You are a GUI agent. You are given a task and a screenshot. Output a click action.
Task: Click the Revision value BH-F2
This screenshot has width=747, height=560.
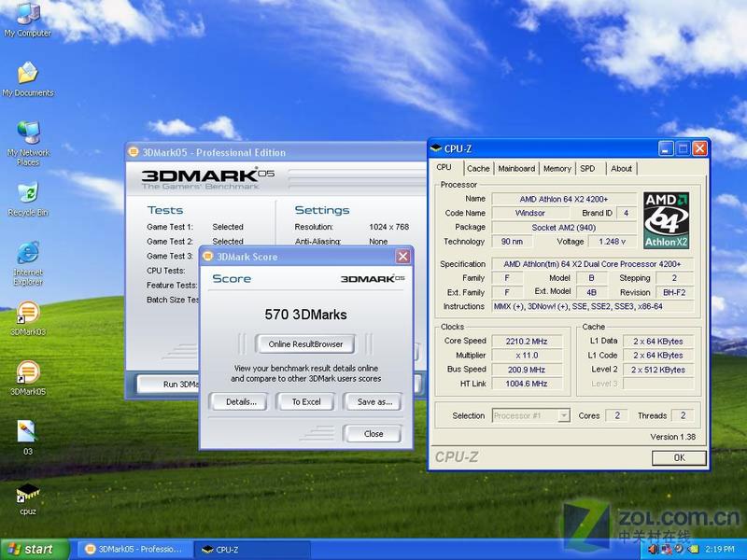pyautogui.click(x=674, y=292)
